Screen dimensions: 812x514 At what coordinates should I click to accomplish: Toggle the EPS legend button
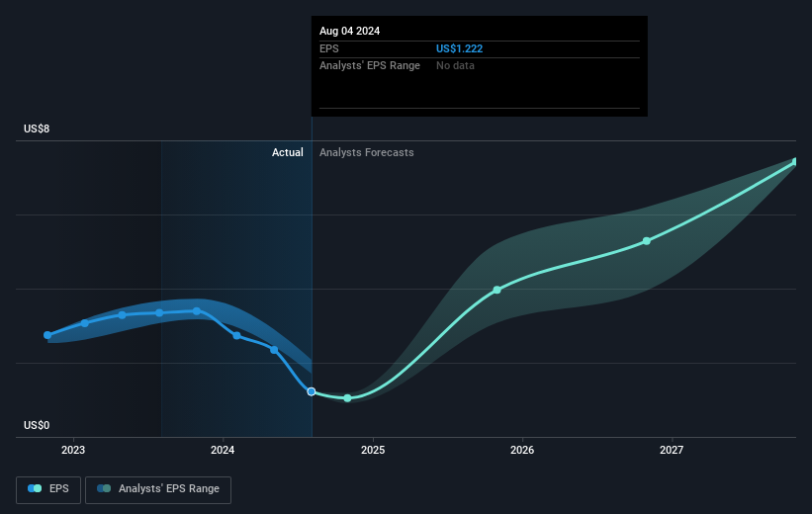[x=48, y=489]
